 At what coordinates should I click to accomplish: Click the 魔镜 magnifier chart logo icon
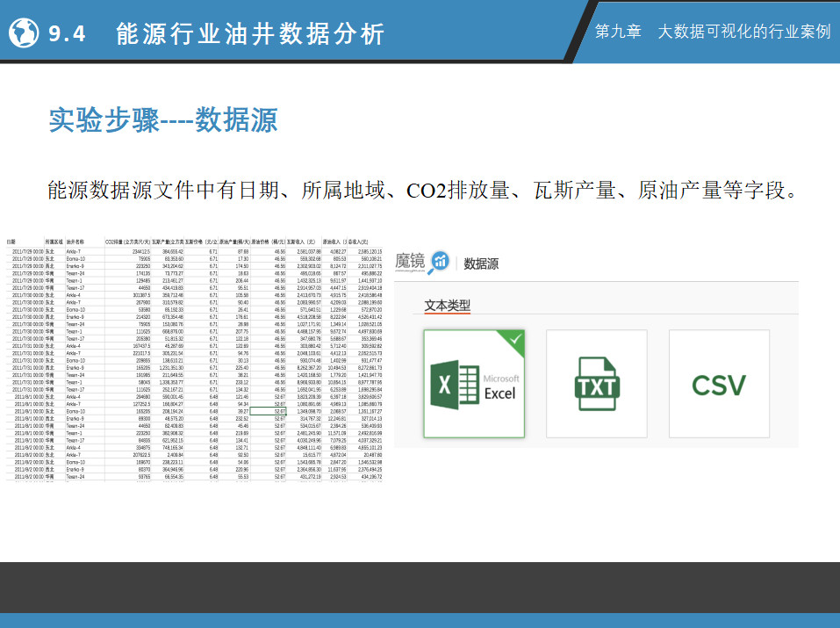[441, 262]
